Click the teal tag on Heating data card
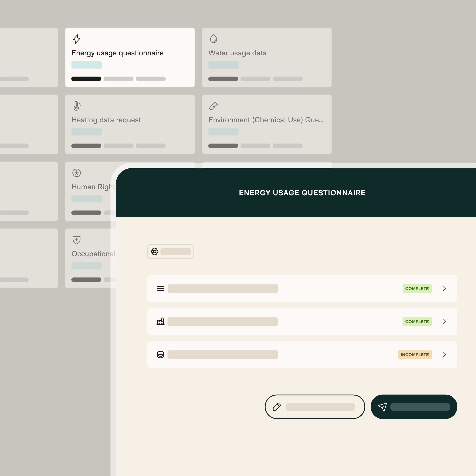Image resolution: width=476 pixels, height=476 pixels. (86, 132)
